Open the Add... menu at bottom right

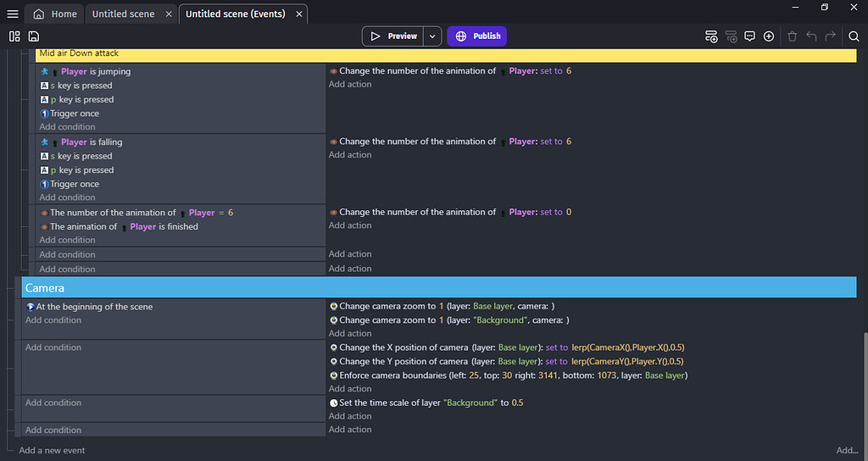(x=847, y=450)
